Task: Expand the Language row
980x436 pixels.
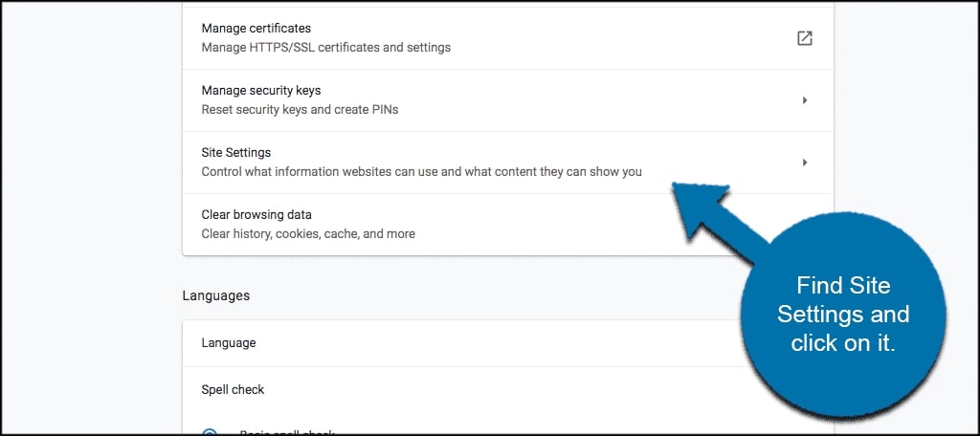Action: (229, 342)
